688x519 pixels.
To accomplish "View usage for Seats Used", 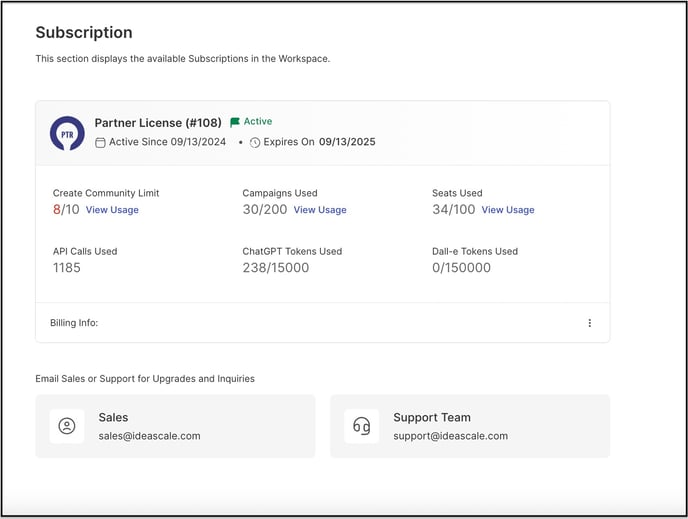I will [508, 210].
